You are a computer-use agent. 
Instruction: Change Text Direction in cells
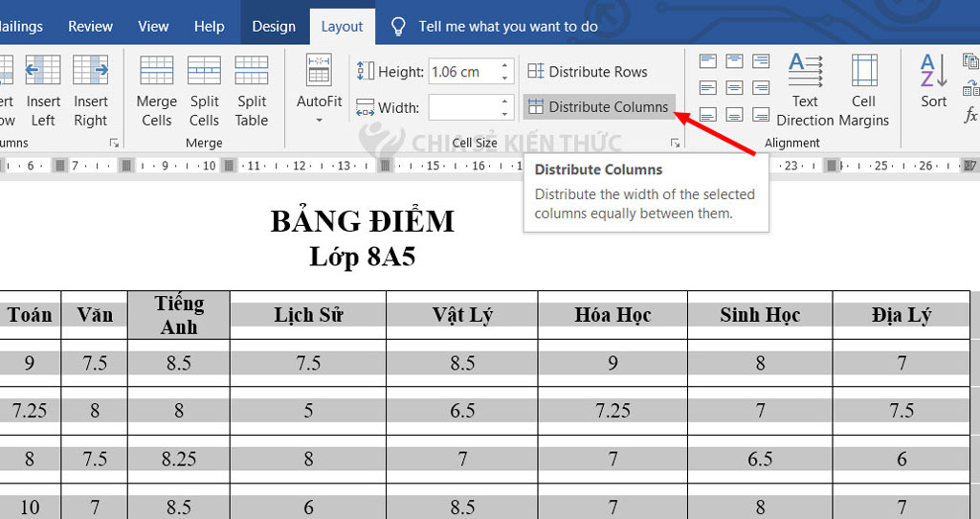pyautogui.click(x=805, y=91)
